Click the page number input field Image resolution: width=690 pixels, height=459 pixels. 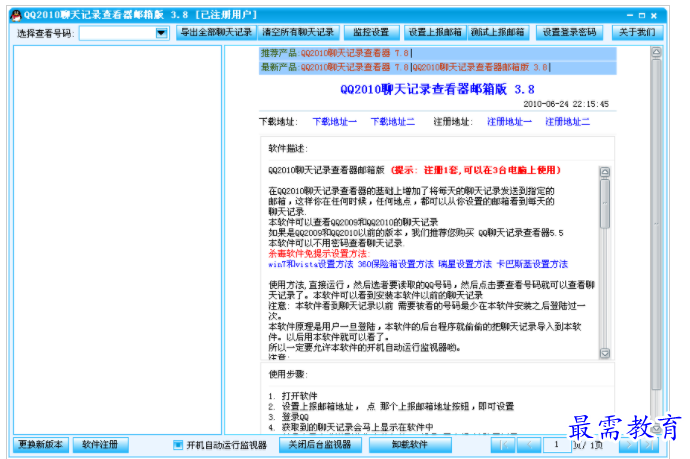click(x=557, y=445)
